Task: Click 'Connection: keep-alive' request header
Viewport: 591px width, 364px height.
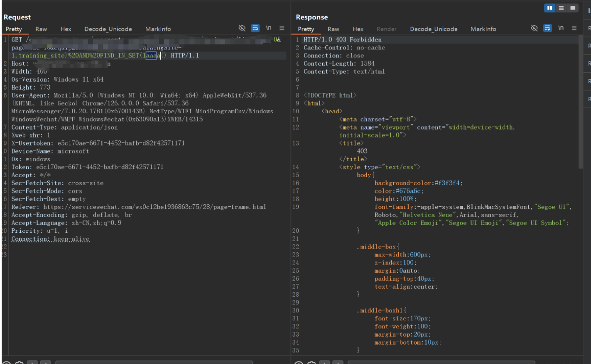Action: pyautogui.click(x=50, y=239)
